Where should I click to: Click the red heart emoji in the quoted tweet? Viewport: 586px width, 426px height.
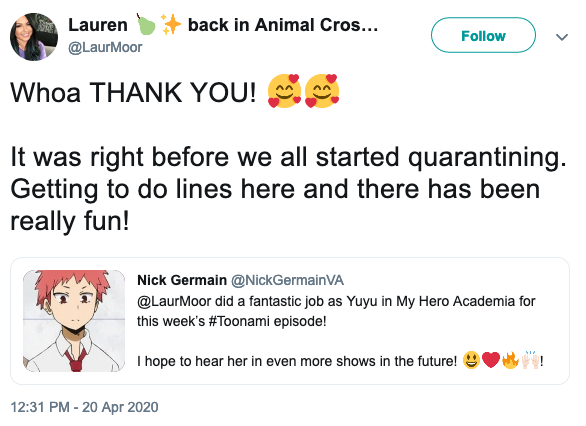click(491, 361)
